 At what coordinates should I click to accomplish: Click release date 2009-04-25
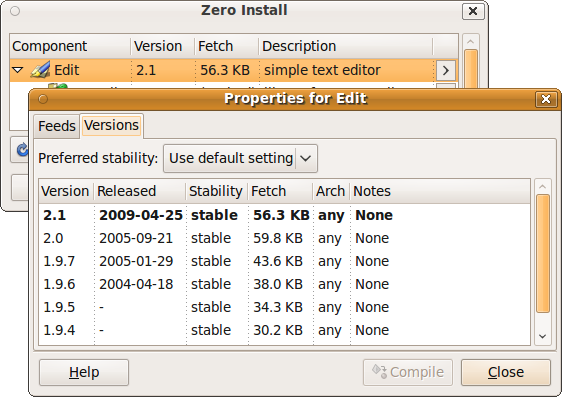pyautogui.click(x=141, y=215)
